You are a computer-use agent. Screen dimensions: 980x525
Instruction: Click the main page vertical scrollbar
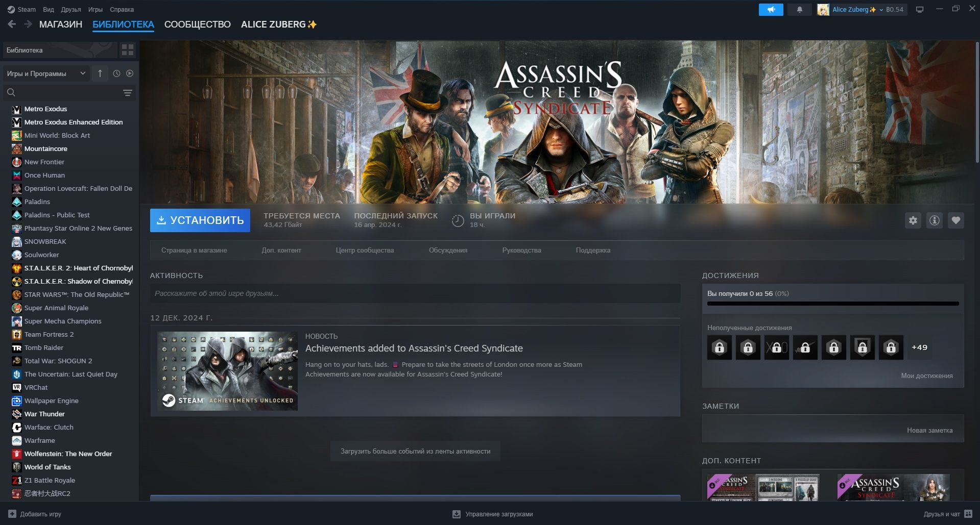coord(977,102)
